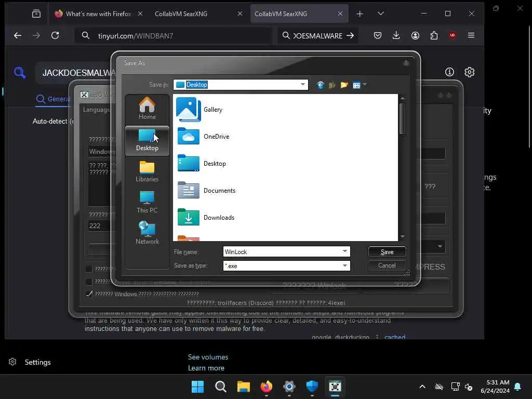
Task: Open the notification bell in system tray
Action: (518, 387)
